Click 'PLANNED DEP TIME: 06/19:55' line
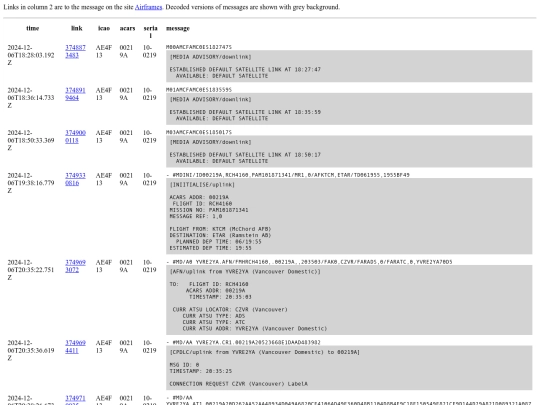Screen dimensions: 540x405 (x=218, y=241)
